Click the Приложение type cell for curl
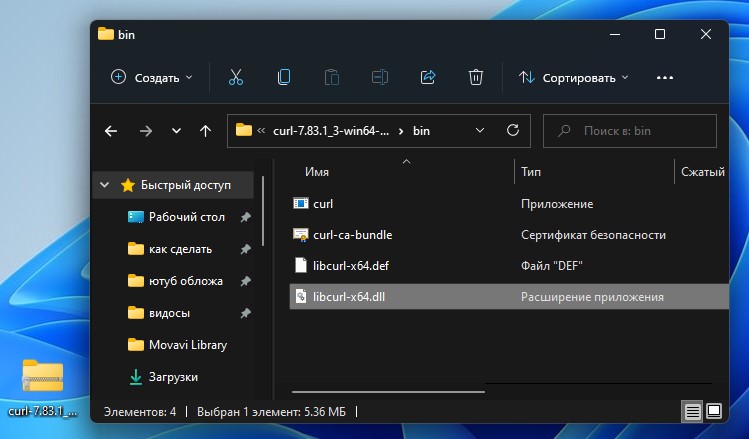749x439 pixels. (x=557, y=204)
